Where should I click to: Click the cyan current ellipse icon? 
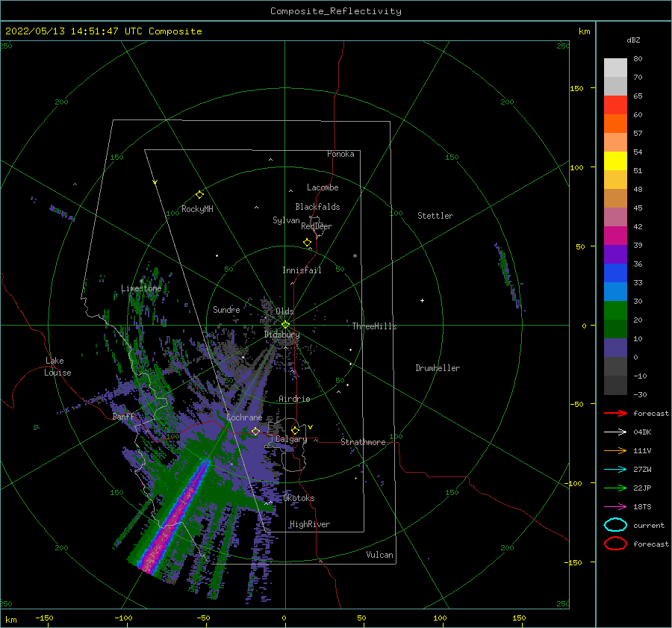(x=615, y=525)
